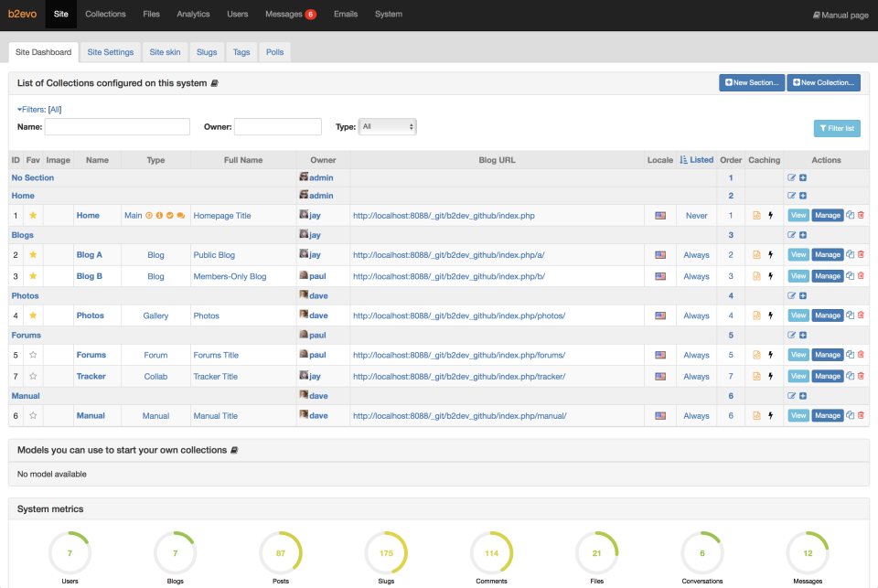
Task: Switch to the Site Settings tab
Action: click(111, 52)
